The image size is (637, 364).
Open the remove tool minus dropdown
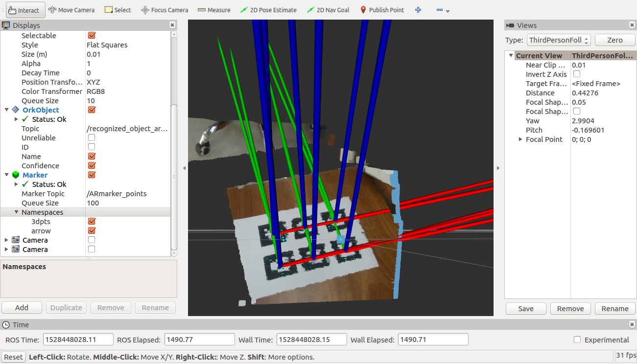point(442,10)
